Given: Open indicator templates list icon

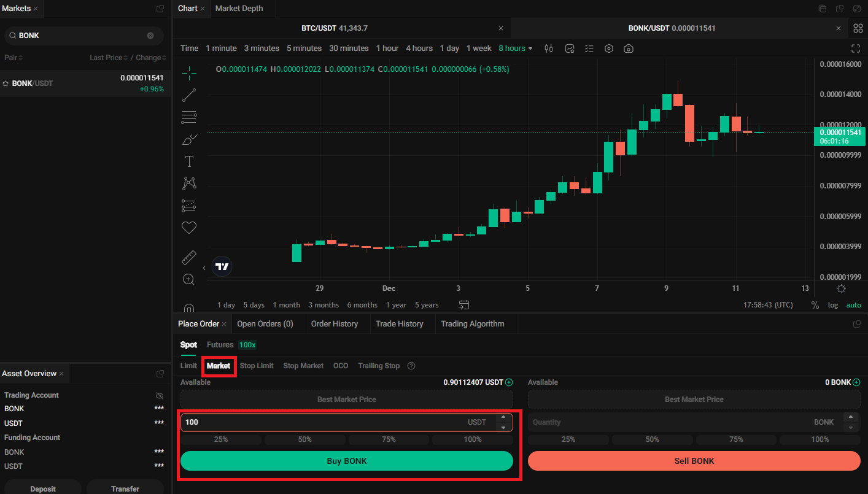Looking at the screenshot, I should 589,48.
